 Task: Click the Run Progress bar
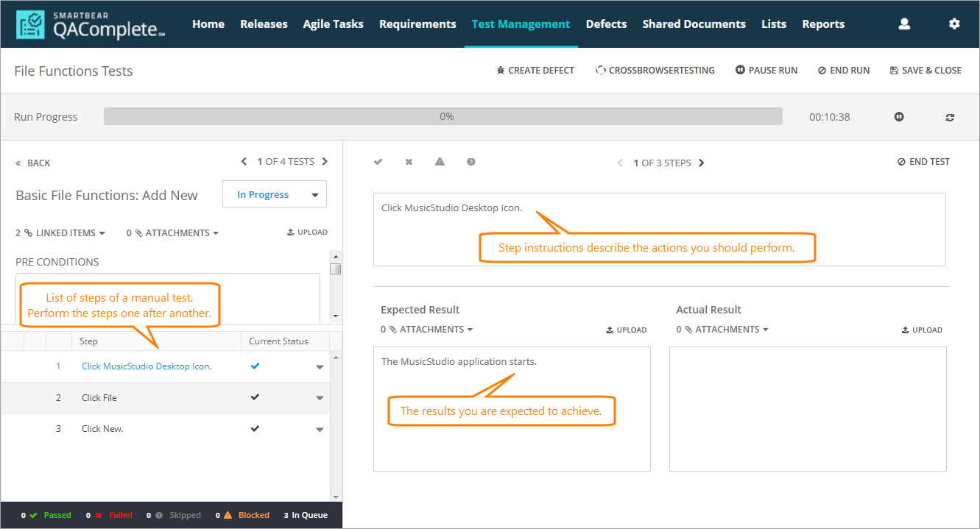coord(443,117)
